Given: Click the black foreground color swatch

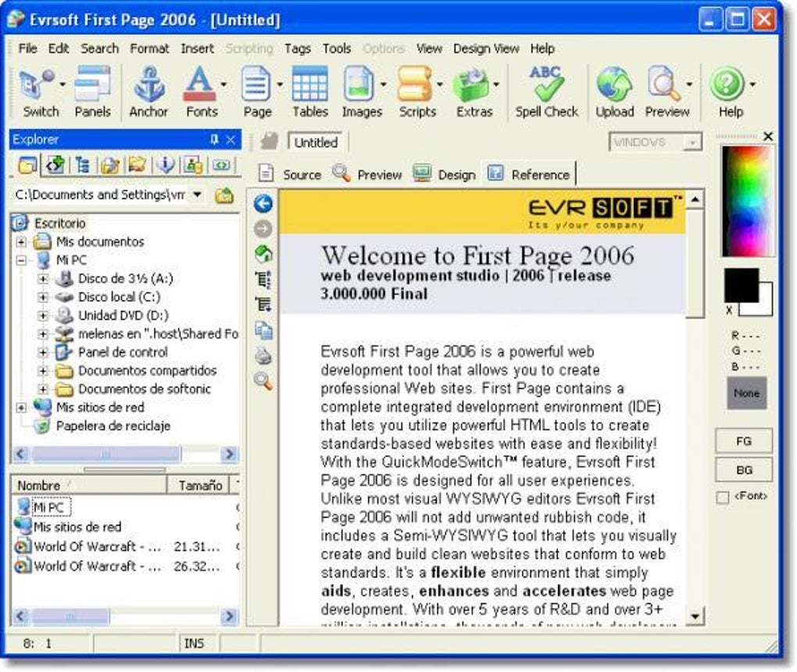Looking at the screenshot, I should pyautogui.click(x=741, y=284).
